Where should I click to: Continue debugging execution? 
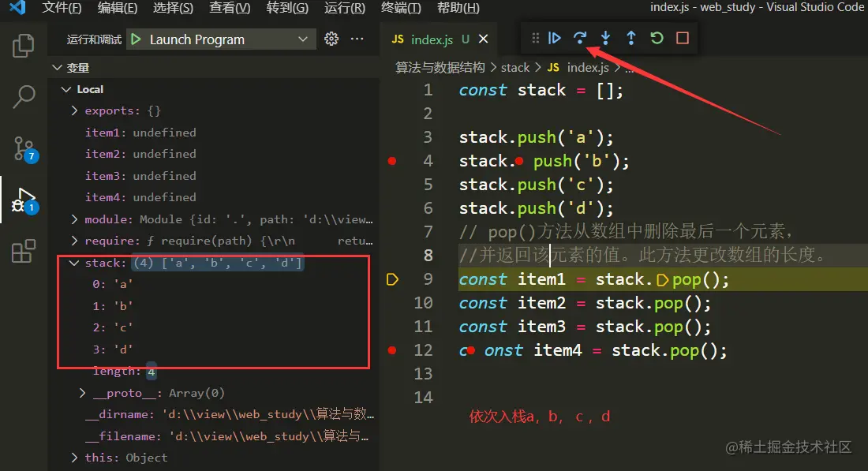point(554,38)
